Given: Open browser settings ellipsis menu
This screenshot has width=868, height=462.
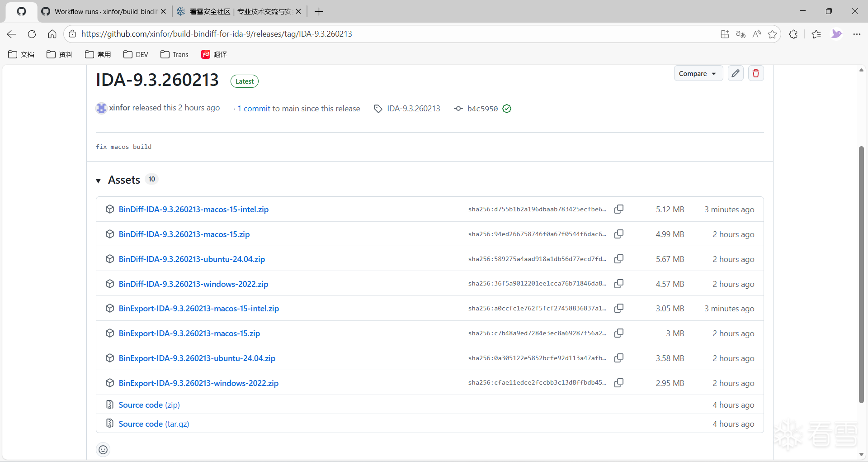Looking at the screenshot, I should pyautogui.click(x=857, y=34).
